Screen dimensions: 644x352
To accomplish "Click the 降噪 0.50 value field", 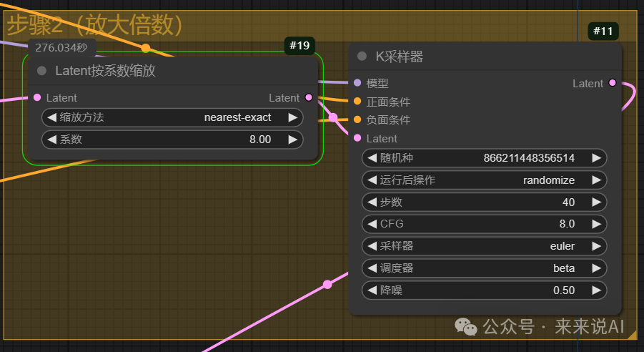I will (x=484, y=290).
